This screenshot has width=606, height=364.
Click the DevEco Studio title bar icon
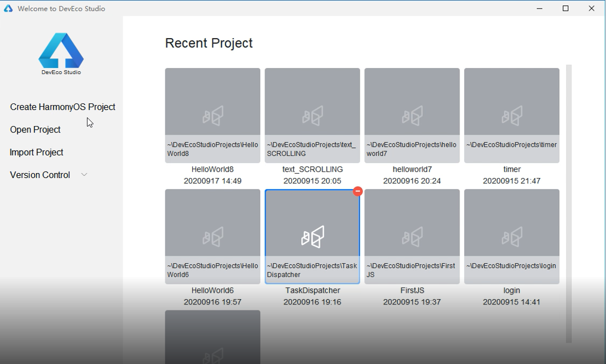pos(8,9)
